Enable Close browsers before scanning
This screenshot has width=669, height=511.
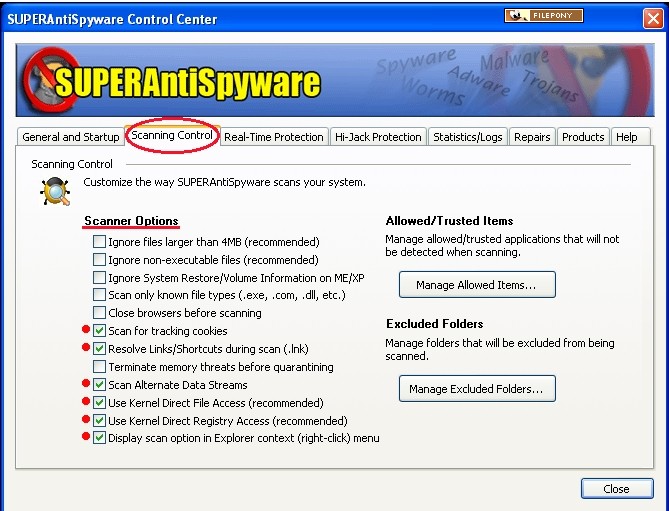99,313
